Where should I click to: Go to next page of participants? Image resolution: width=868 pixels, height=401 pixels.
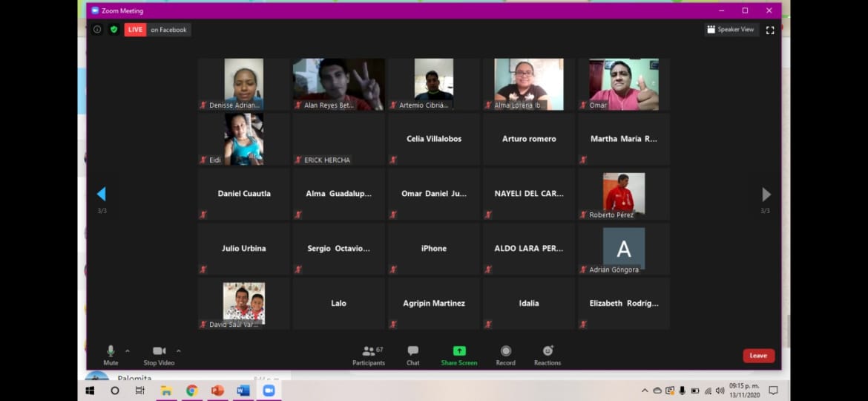tap(766, 195)
